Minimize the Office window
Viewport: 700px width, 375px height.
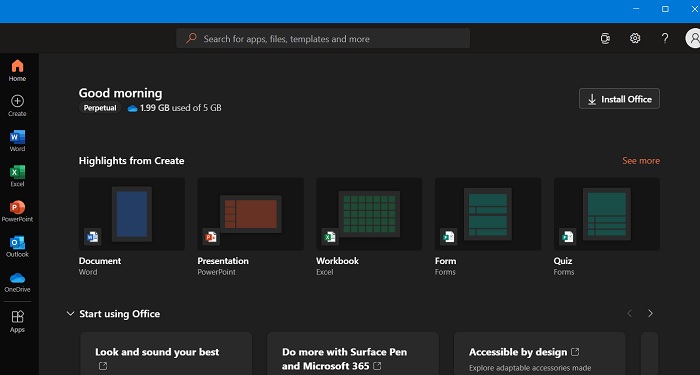pyautogui.click(x=636, y=9)
